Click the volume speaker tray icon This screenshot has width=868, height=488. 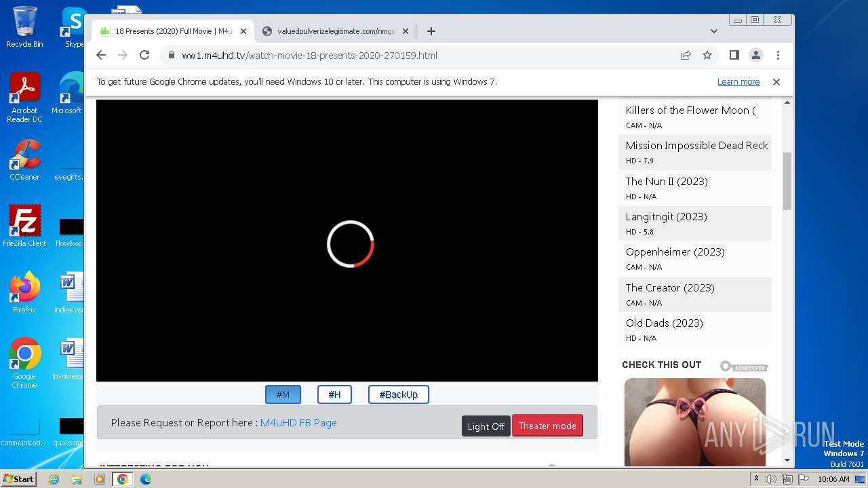(x=771, y=479)
